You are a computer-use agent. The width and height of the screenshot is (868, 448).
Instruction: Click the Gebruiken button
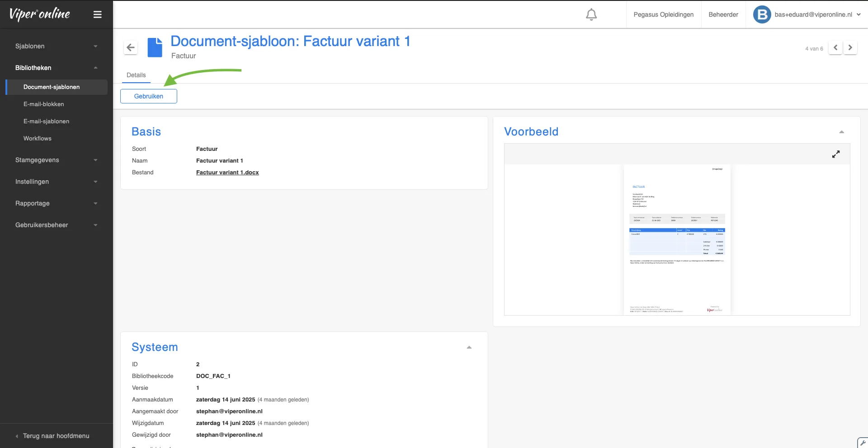(x=148, y=96)
